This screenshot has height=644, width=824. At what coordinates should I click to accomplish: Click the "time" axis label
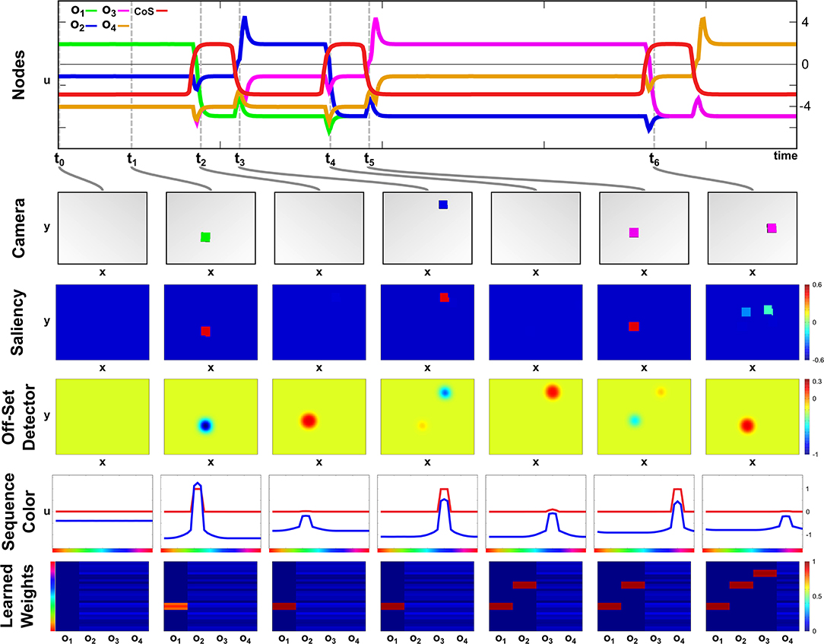tap(785, 156)
